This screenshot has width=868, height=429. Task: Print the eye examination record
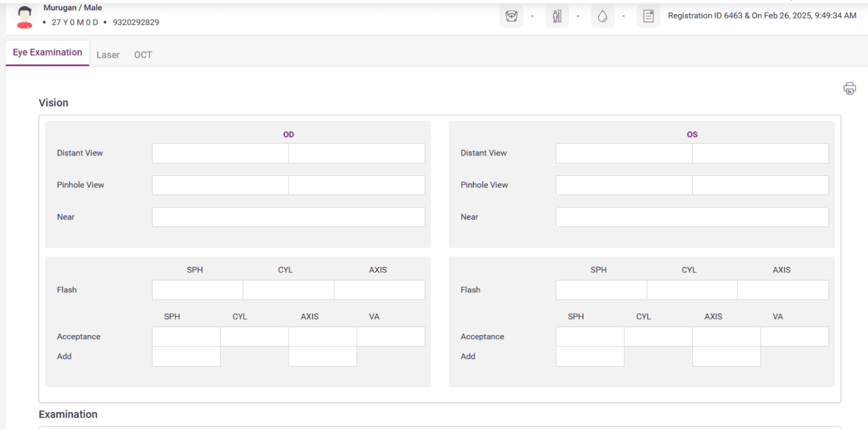pyautogui.click(x=849, y=88)
